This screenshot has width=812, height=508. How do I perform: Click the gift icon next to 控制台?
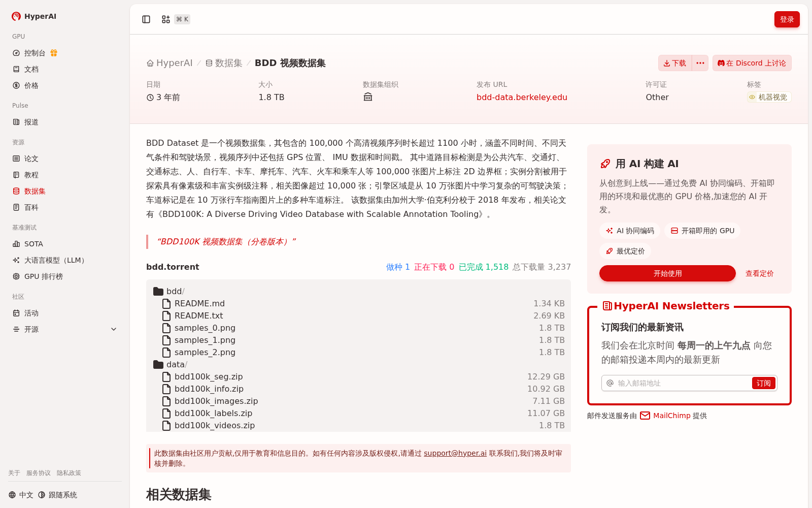click(x=54, y=53)
